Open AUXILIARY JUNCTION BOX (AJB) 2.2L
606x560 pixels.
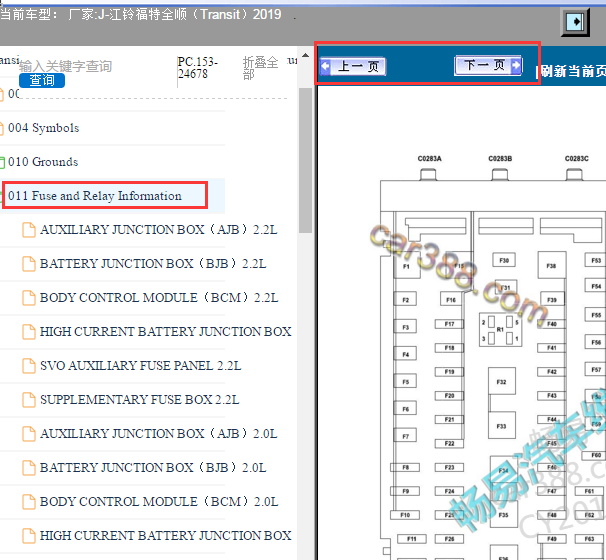tap(158, 230)
